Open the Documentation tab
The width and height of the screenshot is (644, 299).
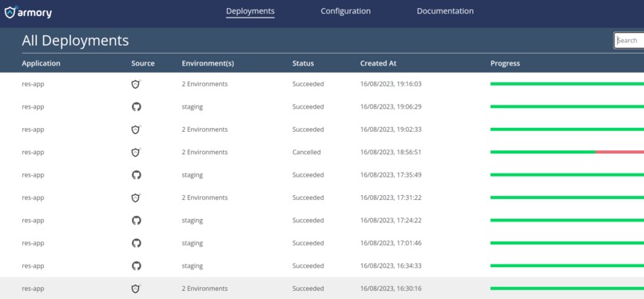pos(445,11)
